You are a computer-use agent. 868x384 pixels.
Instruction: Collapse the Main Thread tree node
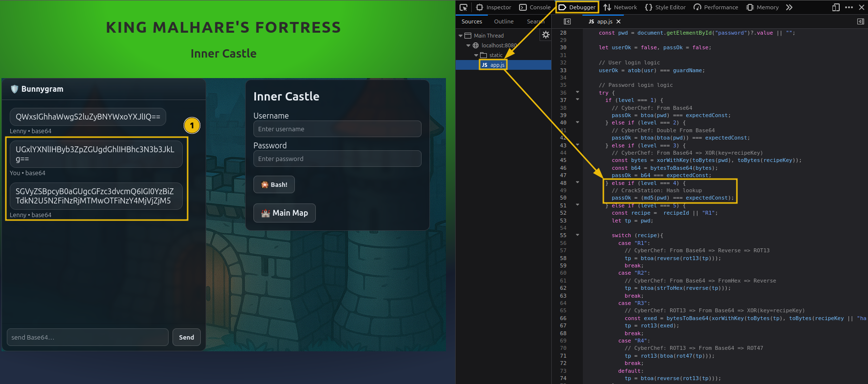tap(461, 36)
